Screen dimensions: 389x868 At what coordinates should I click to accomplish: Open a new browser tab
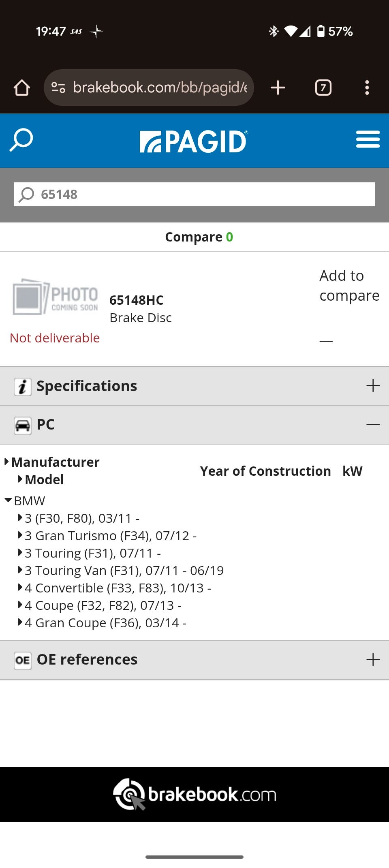[278, 88]
